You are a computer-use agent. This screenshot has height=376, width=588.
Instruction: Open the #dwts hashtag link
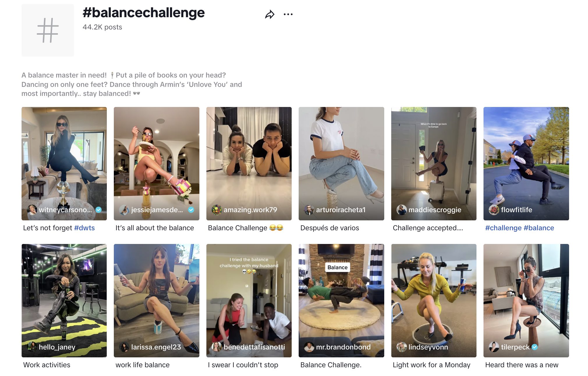click(84, 228)
